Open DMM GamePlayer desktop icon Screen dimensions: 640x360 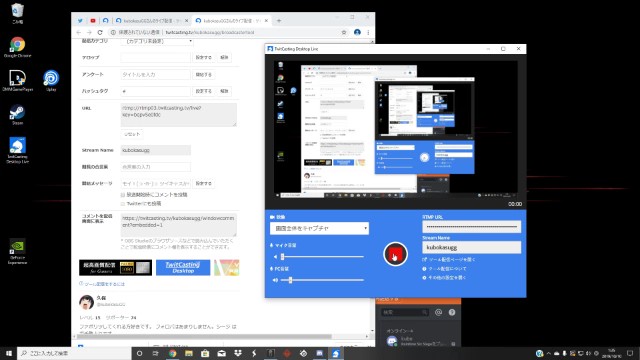(x=18, y=80)
